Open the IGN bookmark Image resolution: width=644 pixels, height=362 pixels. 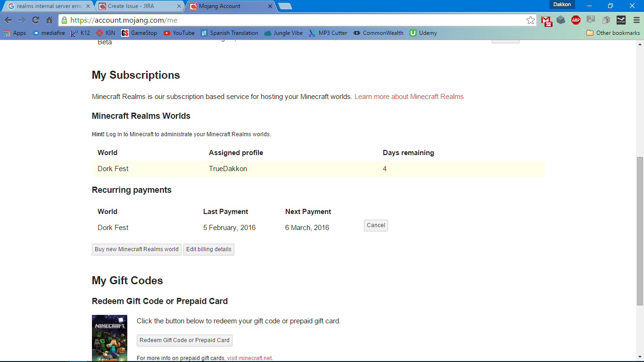point(106,33)
